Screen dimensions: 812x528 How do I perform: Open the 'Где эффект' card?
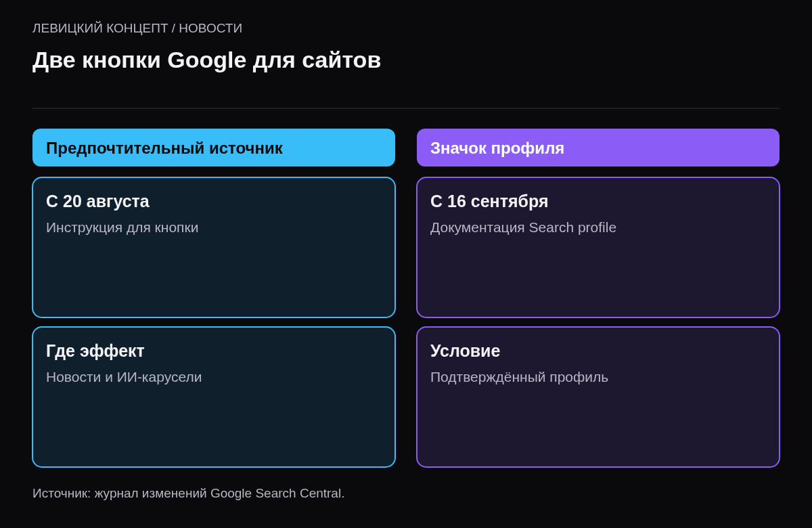[214, 397]
